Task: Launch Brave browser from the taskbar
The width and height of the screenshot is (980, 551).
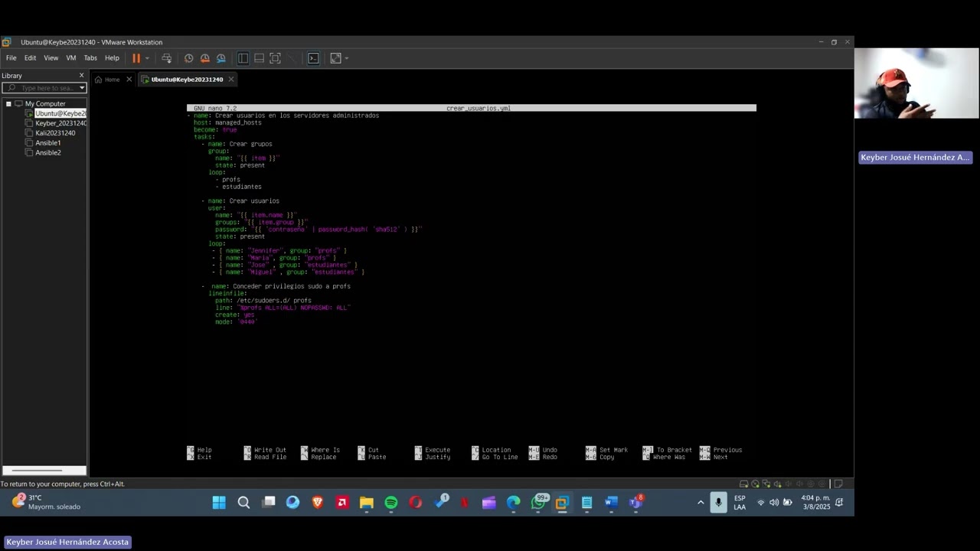Action: click(318, 503)
